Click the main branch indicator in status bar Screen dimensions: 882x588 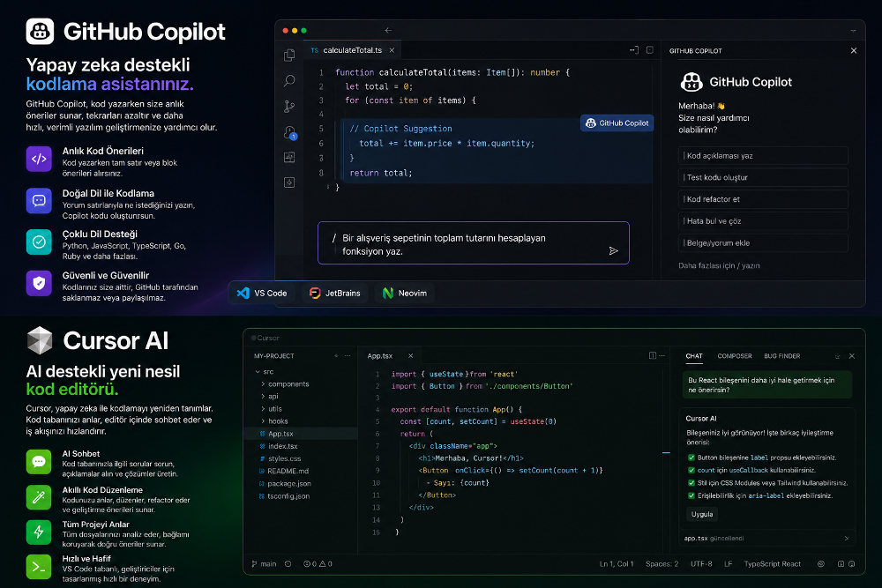tap(264, 564)
